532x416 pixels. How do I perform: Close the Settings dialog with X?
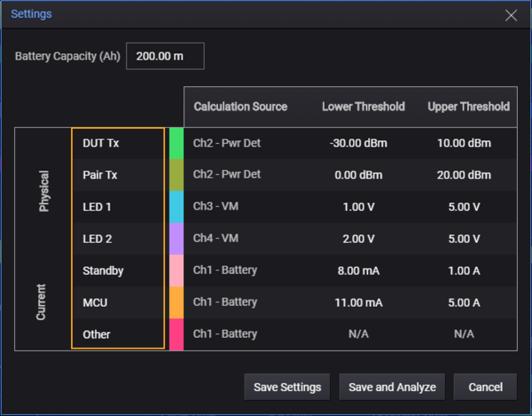[x=511, y=15]
